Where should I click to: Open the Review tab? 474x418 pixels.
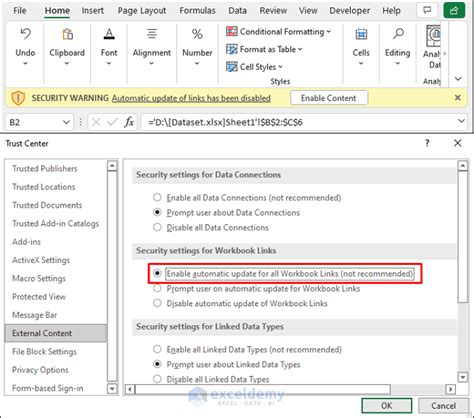click(x=273, y=11)
